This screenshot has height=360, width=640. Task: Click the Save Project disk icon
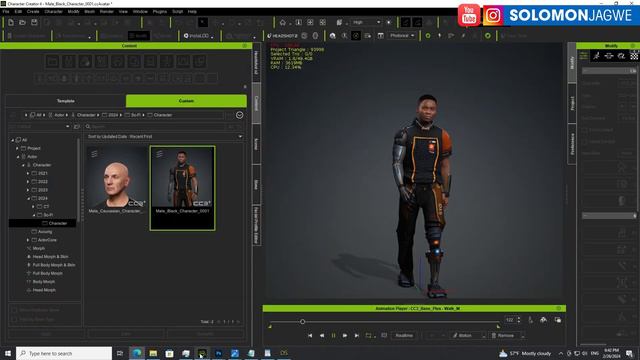click(34, 22)
